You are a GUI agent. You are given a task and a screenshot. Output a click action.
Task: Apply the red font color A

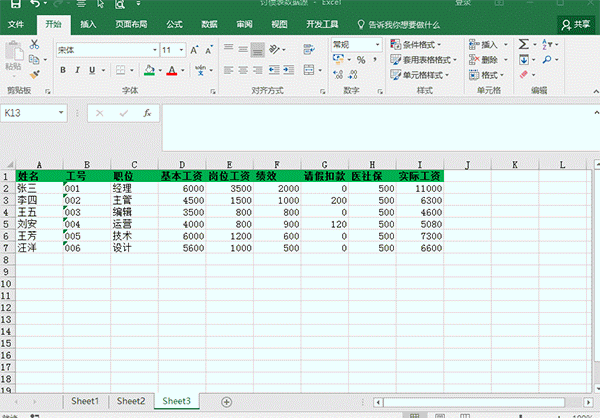point(172,70)
